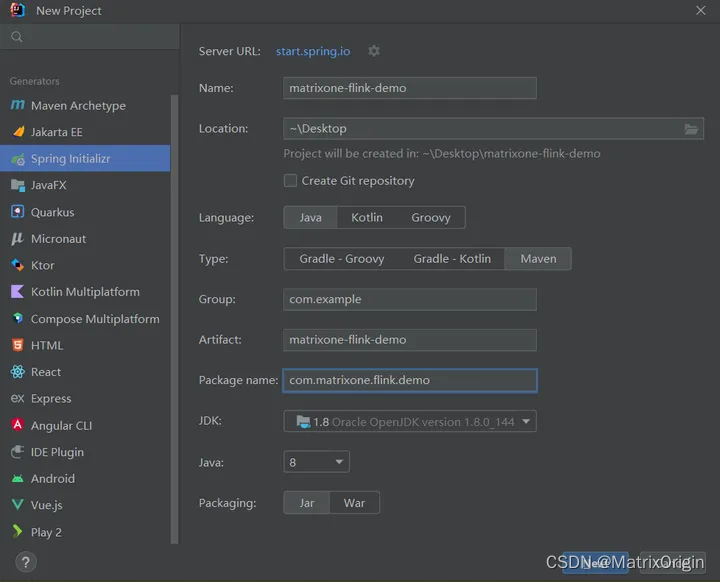Click the Jakarta EE icon
Viewport: 720px width, 582px height.
coord(18,132)
